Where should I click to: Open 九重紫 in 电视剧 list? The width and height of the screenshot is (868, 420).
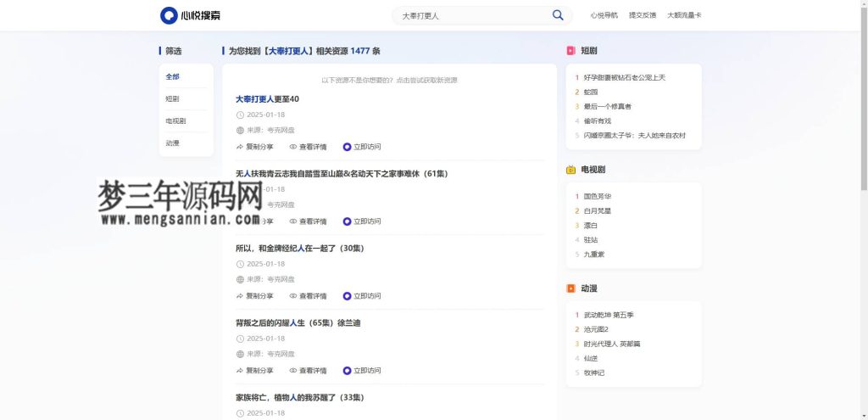[x=593, y=255]
